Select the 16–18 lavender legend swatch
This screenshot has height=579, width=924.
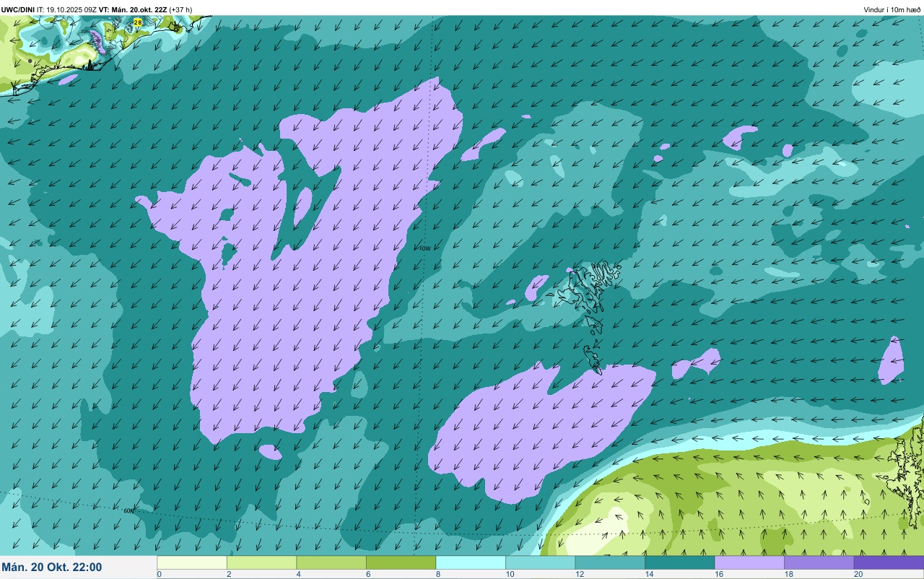(x=749, y=562)
